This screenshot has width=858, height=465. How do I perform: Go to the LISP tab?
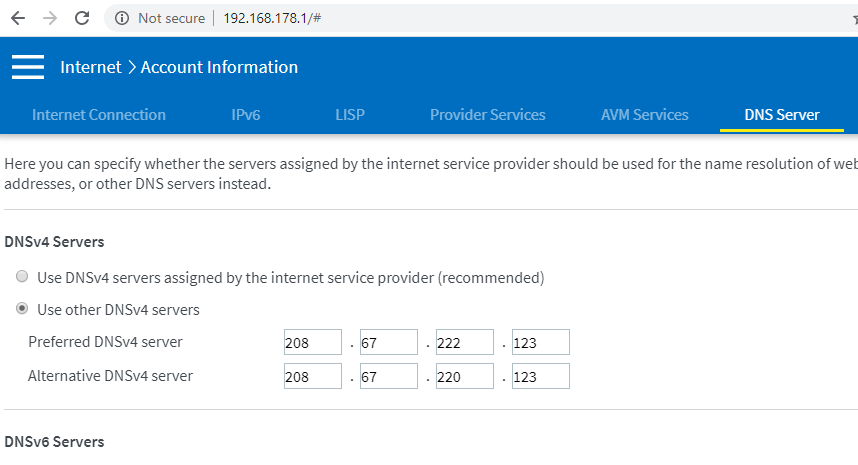click(350, 115)
